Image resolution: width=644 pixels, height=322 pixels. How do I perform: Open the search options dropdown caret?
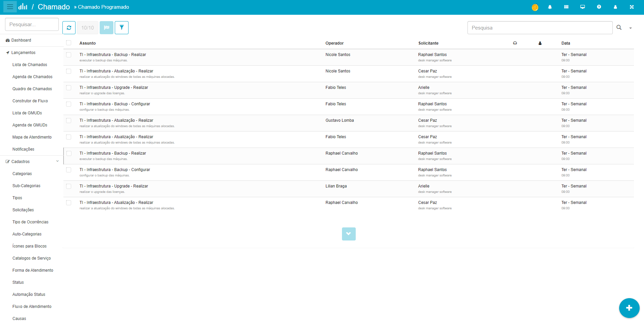pyautogui.click(x=630, y=28)
